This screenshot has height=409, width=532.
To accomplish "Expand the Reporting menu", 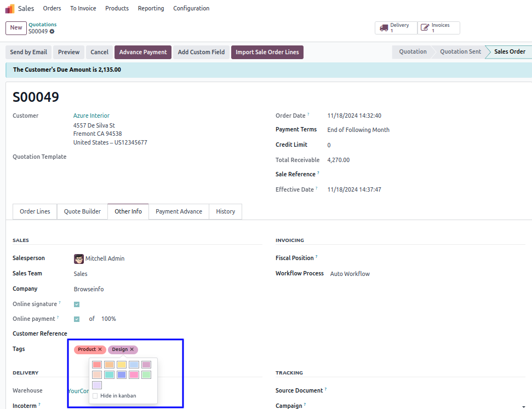I will tap(151, 8).
